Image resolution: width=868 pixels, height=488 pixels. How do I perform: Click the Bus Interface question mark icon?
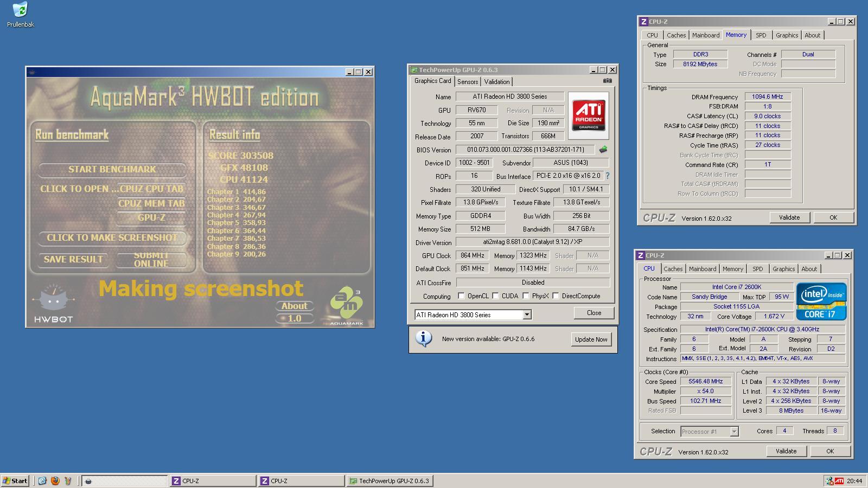point(608,176)
